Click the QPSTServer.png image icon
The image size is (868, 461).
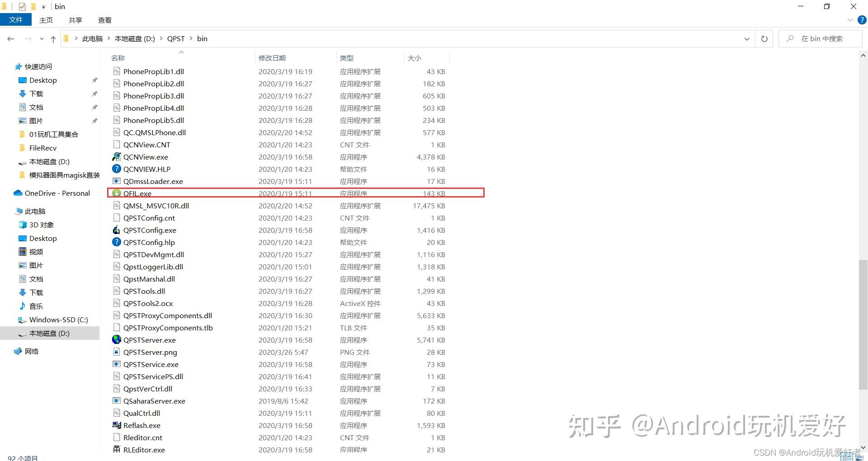(x=117, y=352)
